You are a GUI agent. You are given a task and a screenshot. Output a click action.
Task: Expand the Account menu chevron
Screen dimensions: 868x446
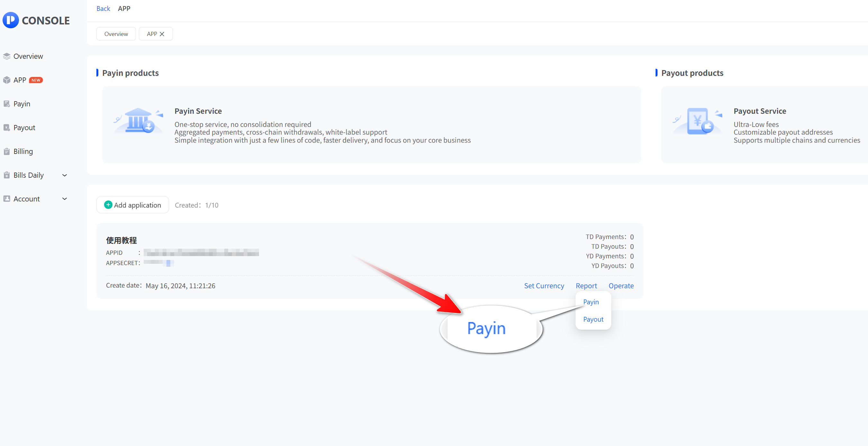coord(65,199)
